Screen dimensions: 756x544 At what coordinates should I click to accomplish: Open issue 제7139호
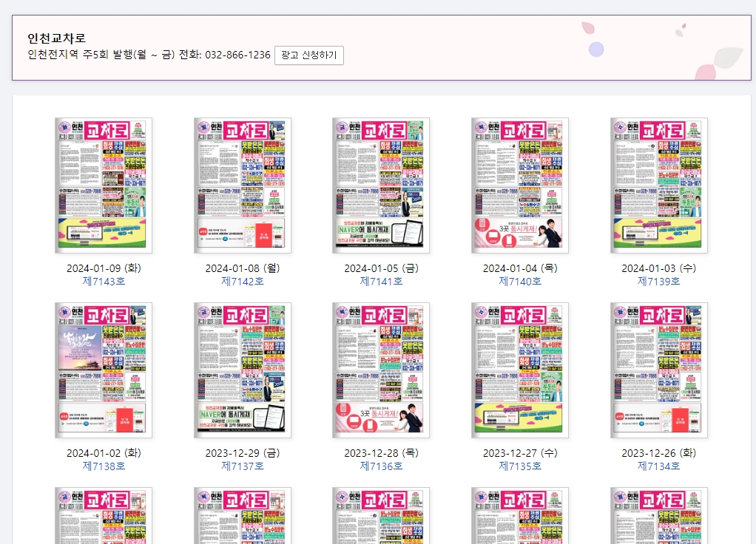tap(658, 281)
